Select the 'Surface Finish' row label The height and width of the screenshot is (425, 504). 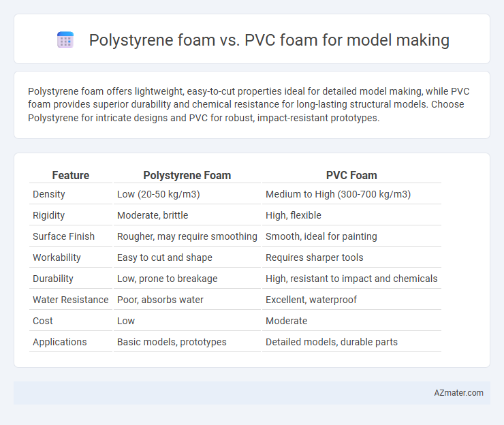point(63,236)
